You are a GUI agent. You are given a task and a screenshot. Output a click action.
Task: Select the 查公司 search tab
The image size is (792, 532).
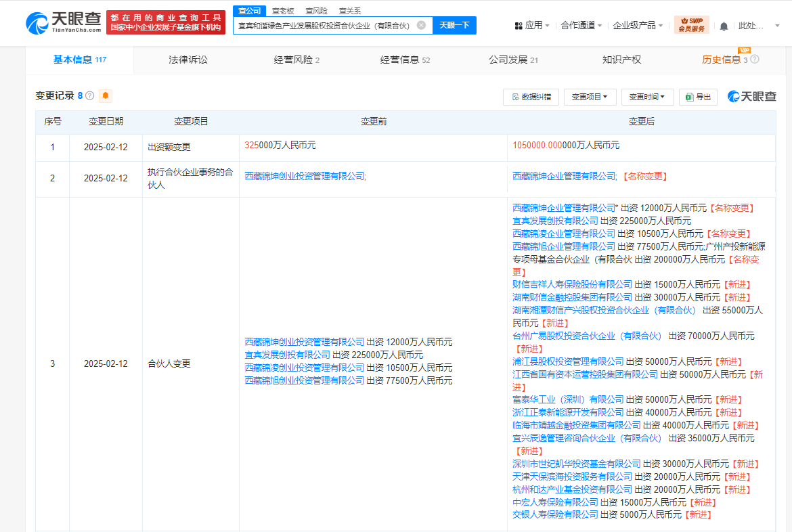pos(250,11)
